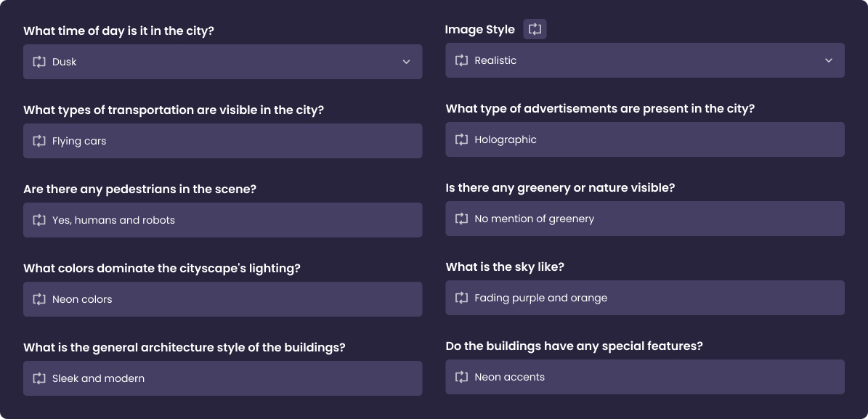This screenshot has width=868, height=419.
Task: Click the regenerate icon in the Flying cars field
Action: pos(39,141)
